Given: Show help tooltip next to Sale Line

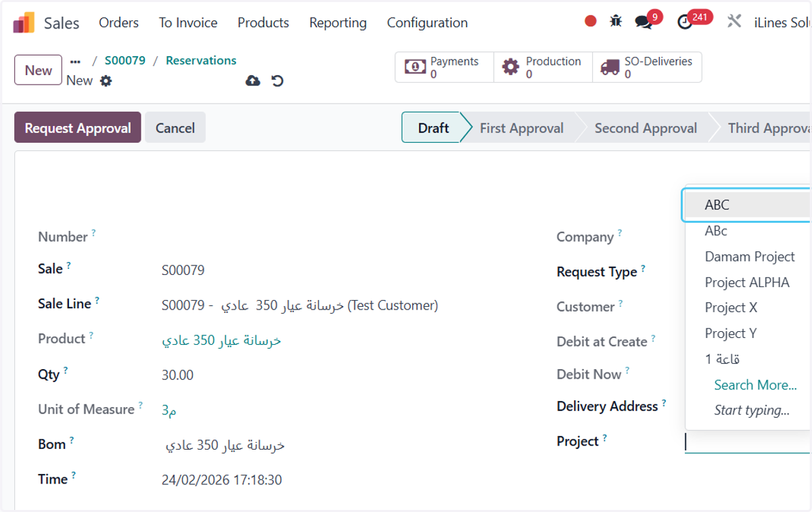Looking at the screenshot, I should [x=97, y=300].
